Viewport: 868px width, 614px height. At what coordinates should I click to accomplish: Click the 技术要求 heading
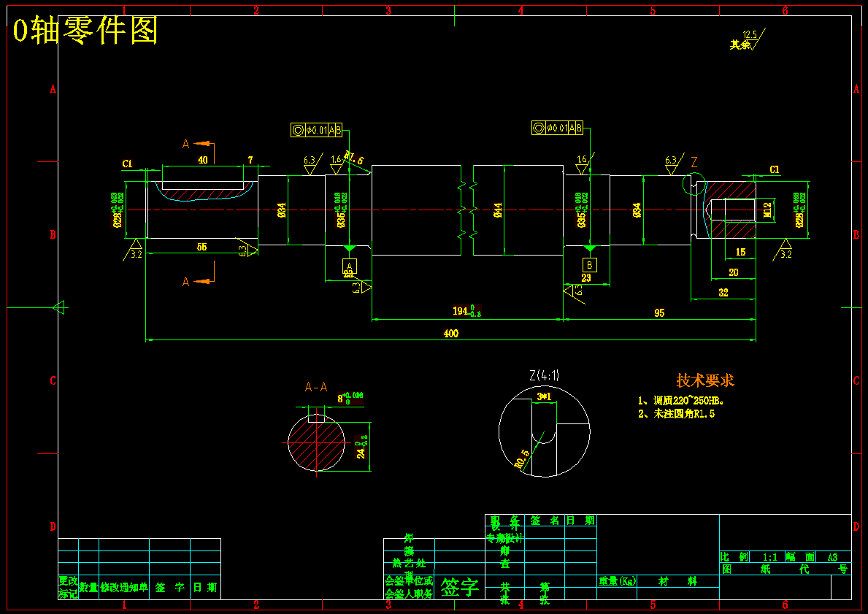705,380
